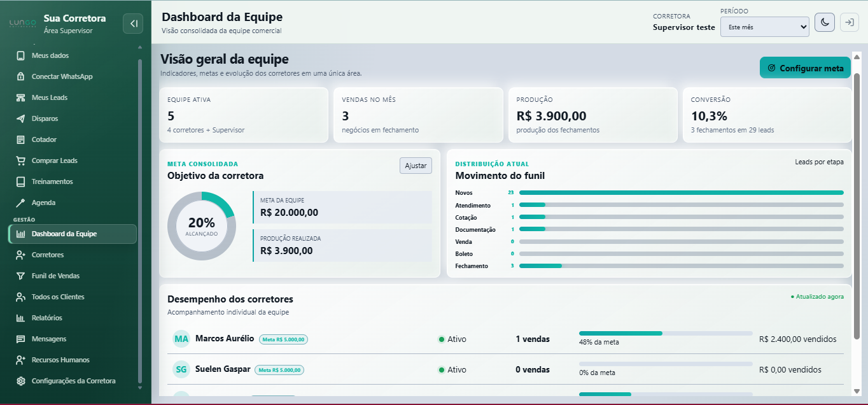The height and width of the screenshot is (405, 868).
Task: Open Treinamentos menu label
Action: tap(52, 181)
